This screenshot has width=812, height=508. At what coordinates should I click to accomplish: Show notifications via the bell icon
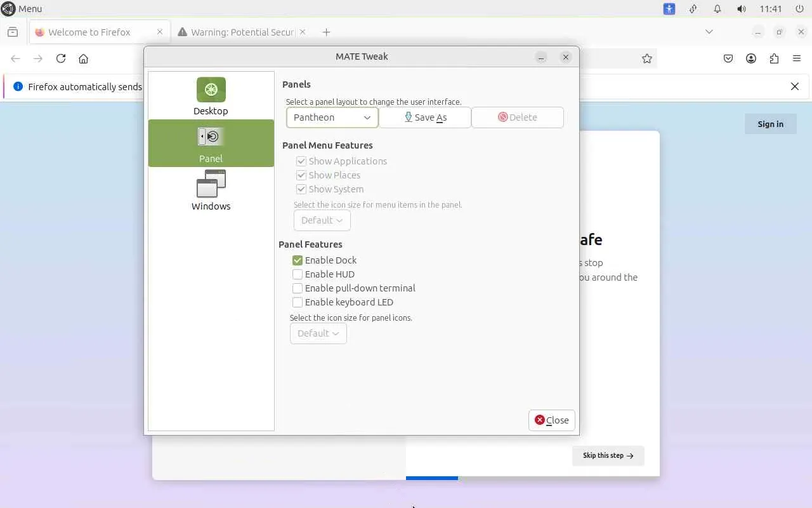tap(717, 9)
